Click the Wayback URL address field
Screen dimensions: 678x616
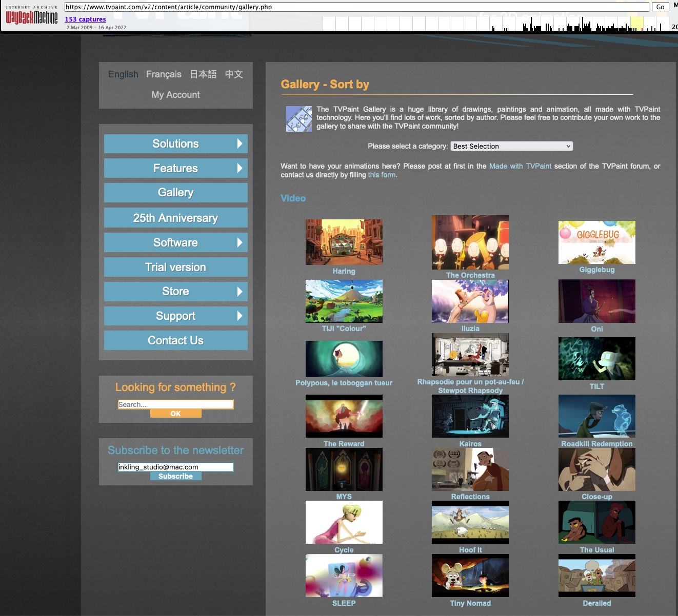coord(356,7)
